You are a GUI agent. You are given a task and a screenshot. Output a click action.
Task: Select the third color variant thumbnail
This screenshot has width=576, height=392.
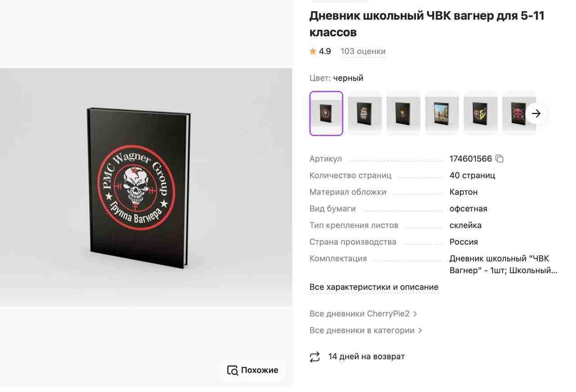(404, 113)
